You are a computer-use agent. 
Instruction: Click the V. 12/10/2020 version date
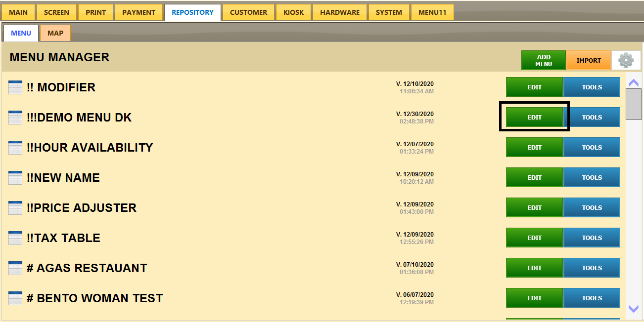pos(414,84)
